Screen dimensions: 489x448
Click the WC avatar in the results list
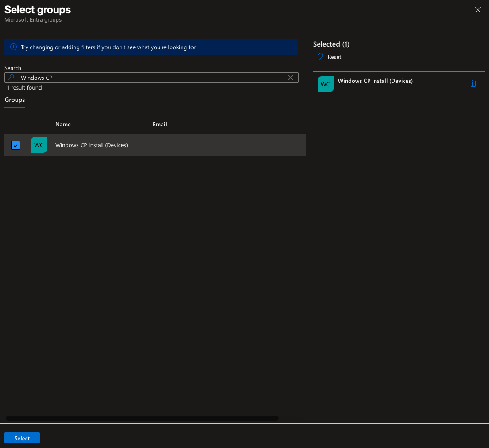coord(39,145)
